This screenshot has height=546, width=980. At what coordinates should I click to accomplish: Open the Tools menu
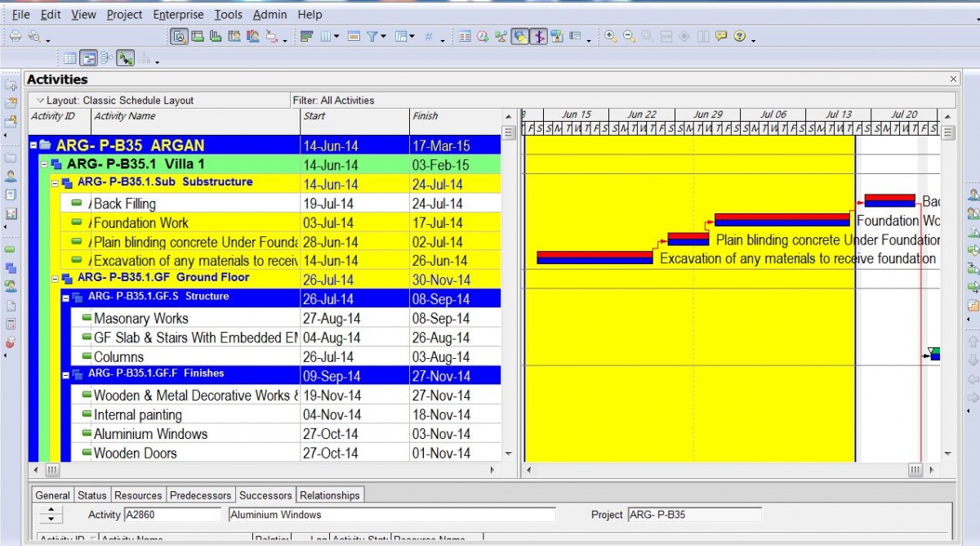point(229,14)
